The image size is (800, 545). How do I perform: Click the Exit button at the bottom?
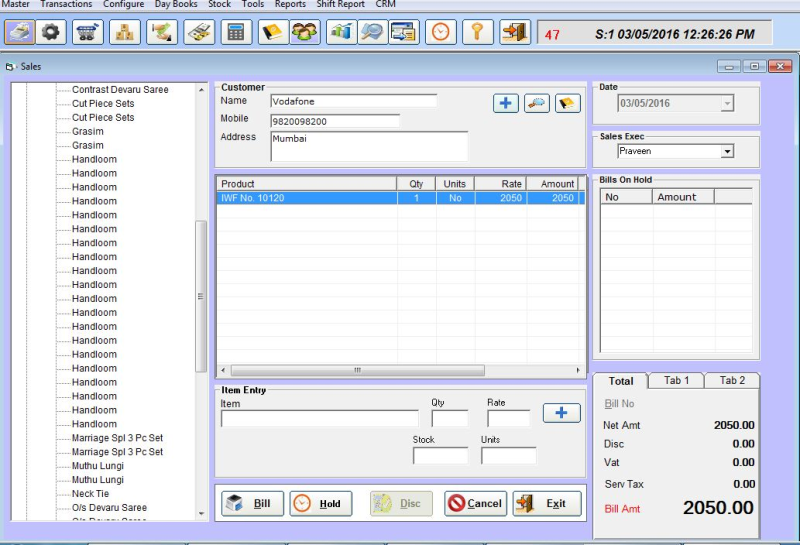pyautogui.click(x=547, y=504)
